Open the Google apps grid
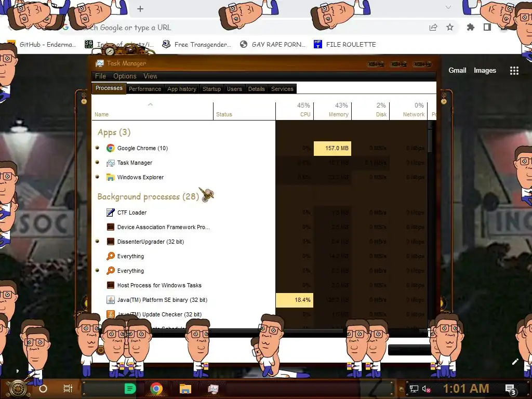The width and height of the screenshot is (532, 399). pos(514,70)
